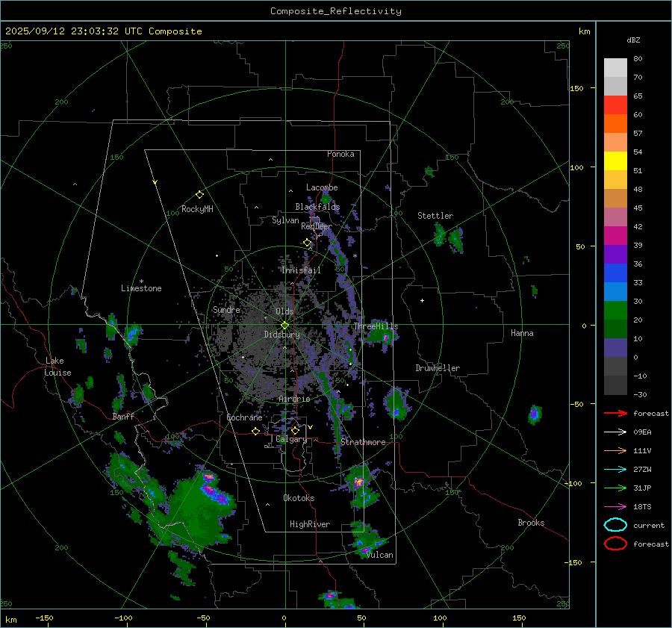
Task: Click the cyan current ellipse in legend
Action: (615, 525)
